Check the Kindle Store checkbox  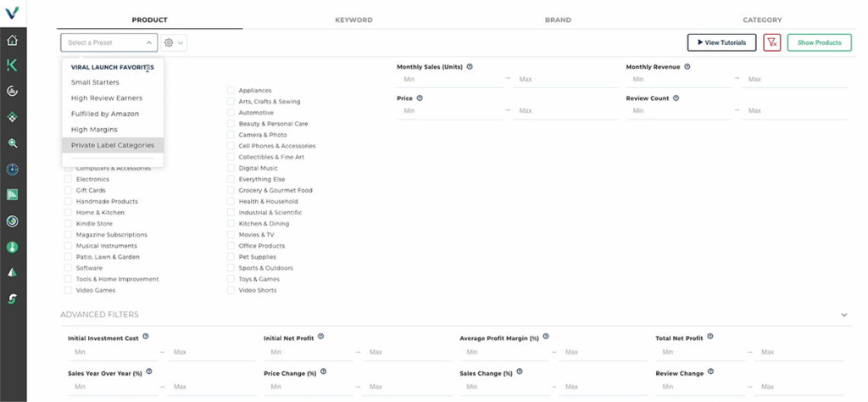(x=68, y=224)
